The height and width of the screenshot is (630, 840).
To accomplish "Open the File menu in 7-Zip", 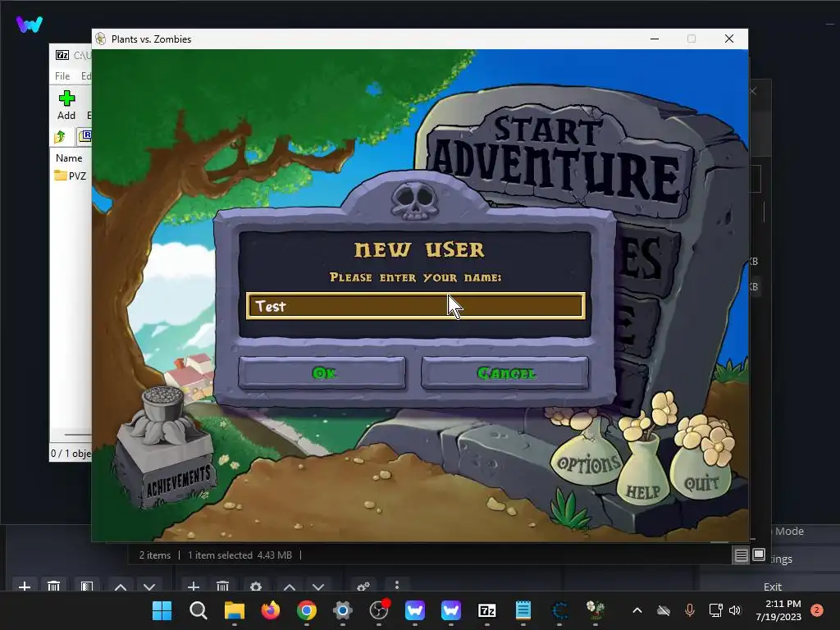I will (x=62, y=76).
